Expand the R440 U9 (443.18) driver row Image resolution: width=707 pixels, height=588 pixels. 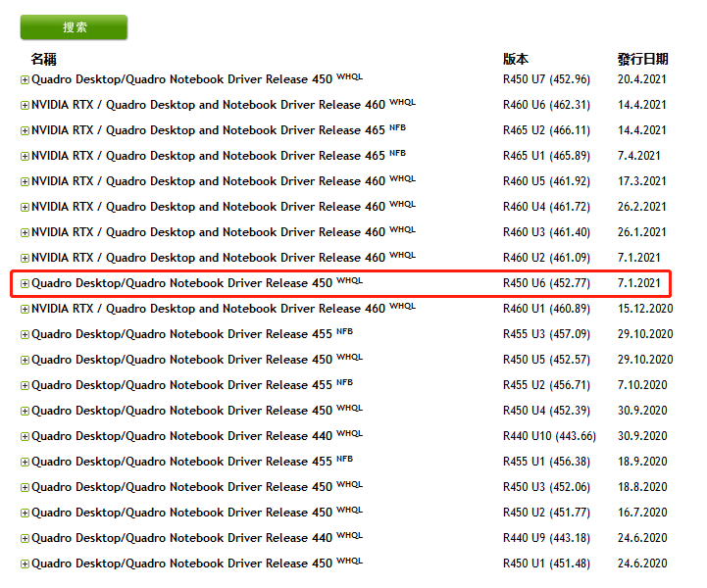[25, 538]
